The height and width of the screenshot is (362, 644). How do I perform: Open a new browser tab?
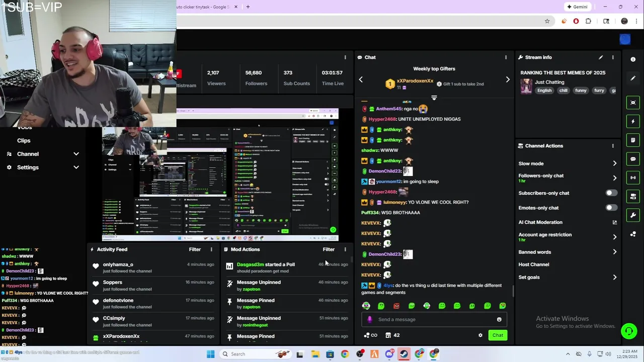tap(248, 7)
